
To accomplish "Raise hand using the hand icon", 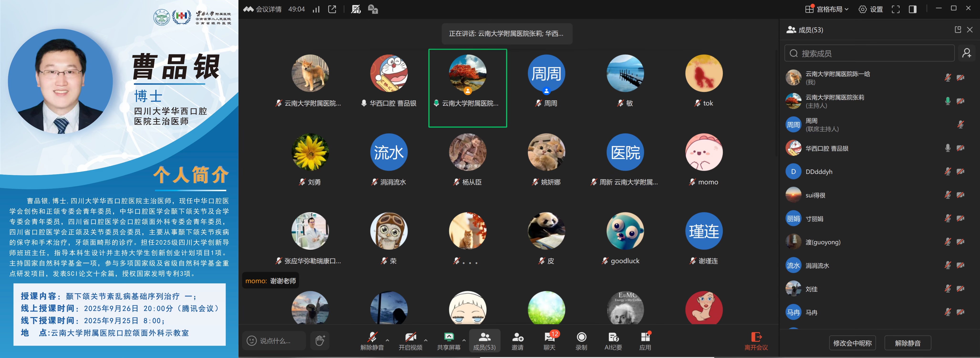I will click(x=320, y=340).
